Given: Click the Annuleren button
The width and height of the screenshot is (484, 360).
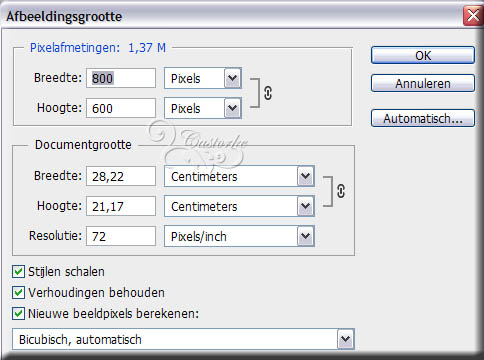Looking at the screenshot, I should [x=423, y=83].
